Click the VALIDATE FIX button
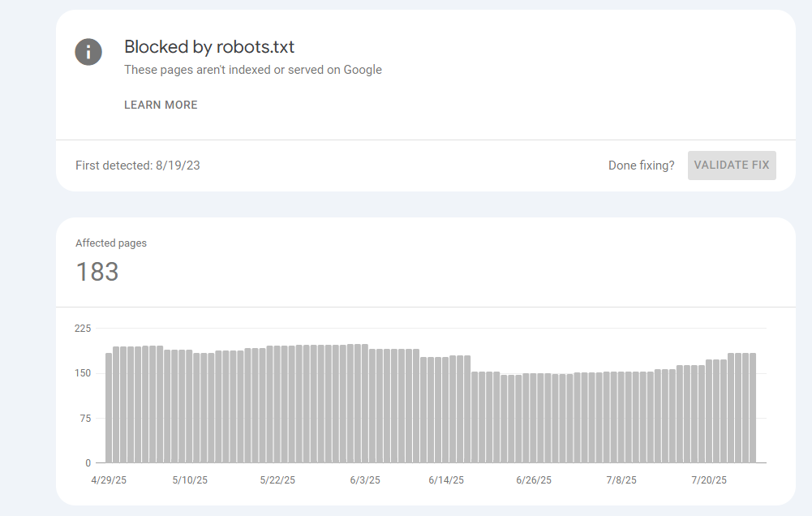Viewport: 812px width, 516px height. pos(731,166)
